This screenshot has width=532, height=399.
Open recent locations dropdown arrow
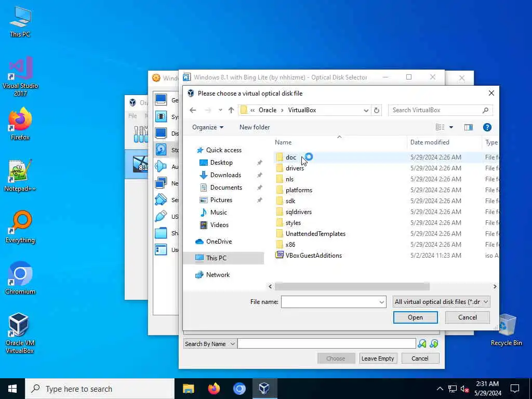(220, 110)
